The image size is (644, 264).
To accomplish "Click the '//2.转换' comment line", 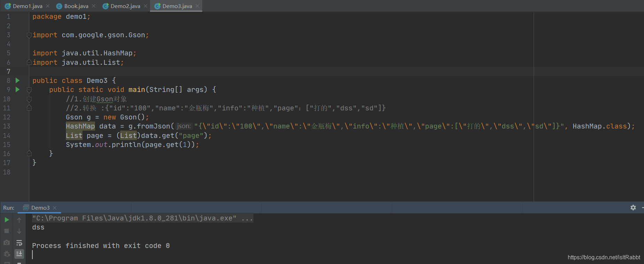I will coord(226,108).
